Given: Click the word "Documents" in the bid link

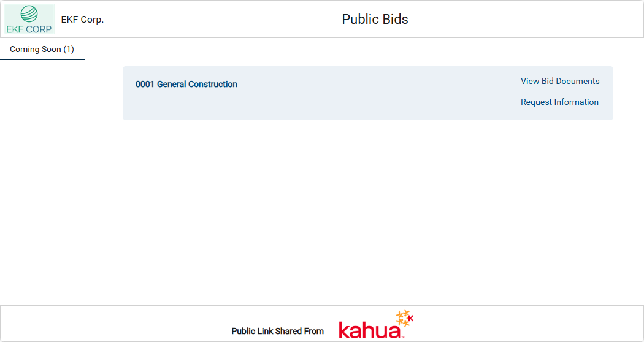Looking at the screenshot, I should pyautogui.click(x=578, y=81).
